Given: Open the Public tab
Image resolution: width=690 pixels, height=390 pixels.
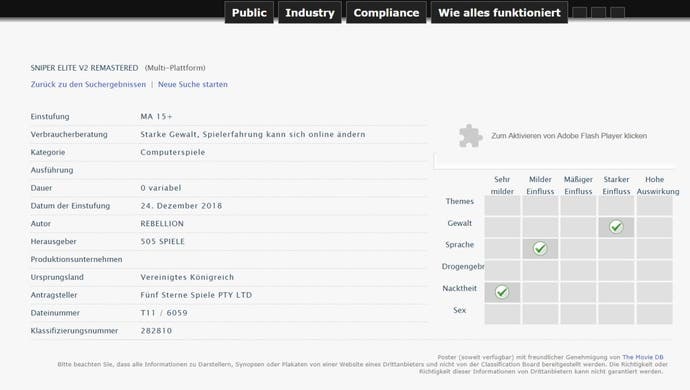Looking at the screenshot, I should (249, 13).
